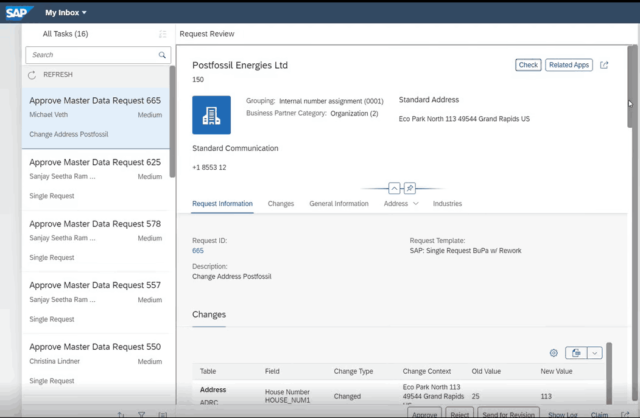Click the Old Value column header
The width and height of the screenshot is (640, 418).
click(486, 371)
